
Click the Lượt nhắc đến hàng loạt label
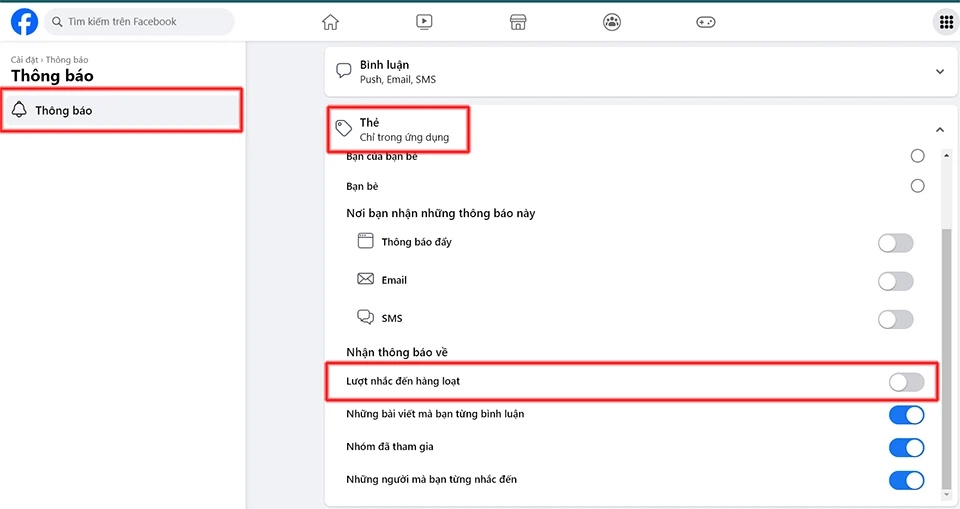[x=403, y=381]
